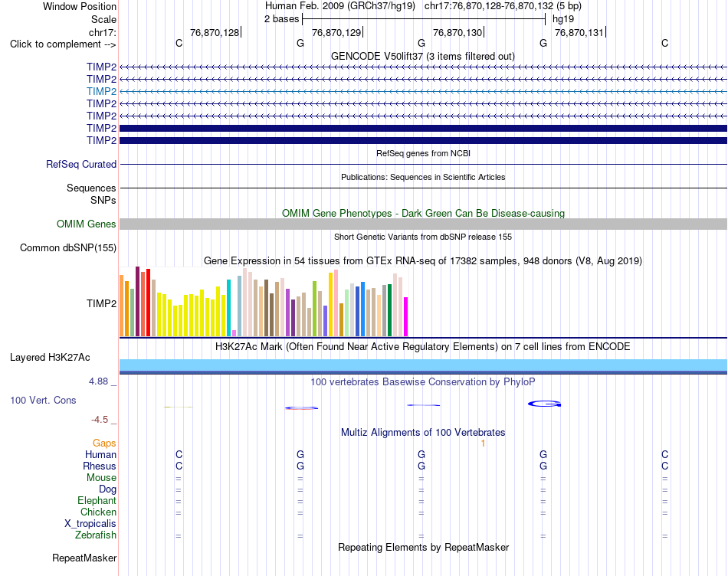The height and width of the screenshot is (576, 728).
Task: Click the light blue H3K27Ac signal band
Action: (423, 365)
